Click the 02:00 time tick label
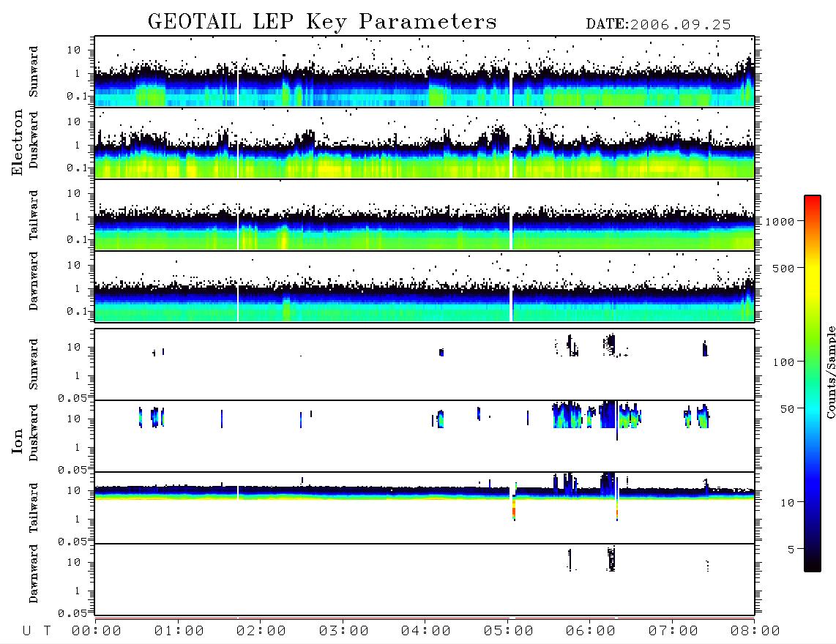Screen dimensions: 836x644 [x=261, y=632]
